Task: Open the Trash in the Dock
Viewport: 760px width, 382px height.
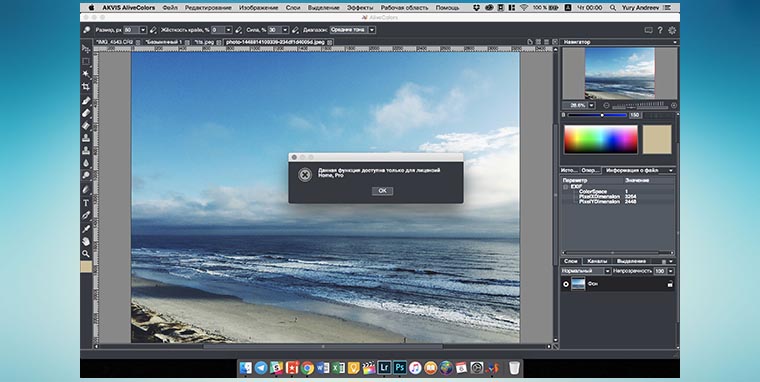Action: [x=514, y=368]
